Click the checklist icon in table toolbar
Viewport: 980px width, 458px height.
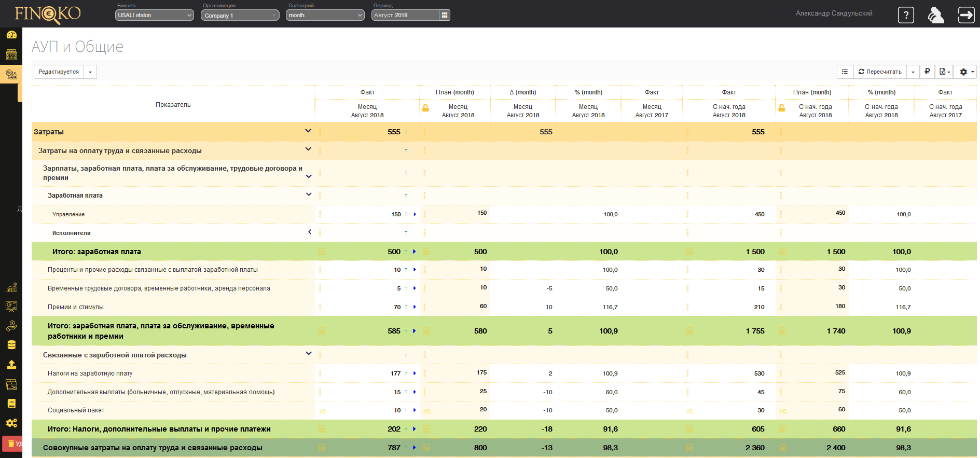845,72
